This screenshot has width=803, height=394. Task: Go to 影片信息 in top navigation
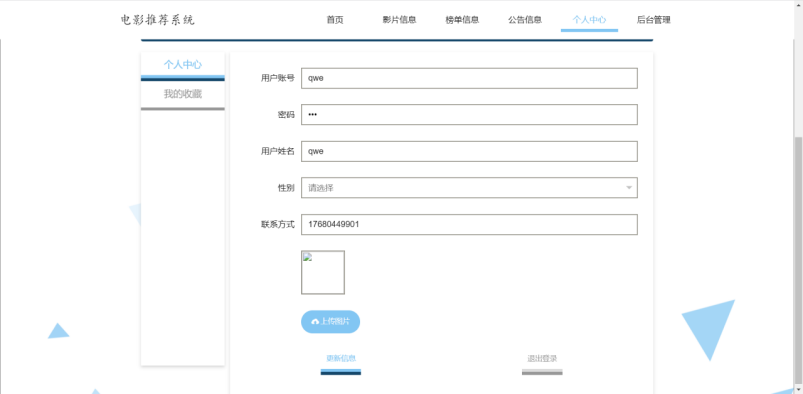click(399, 20)
